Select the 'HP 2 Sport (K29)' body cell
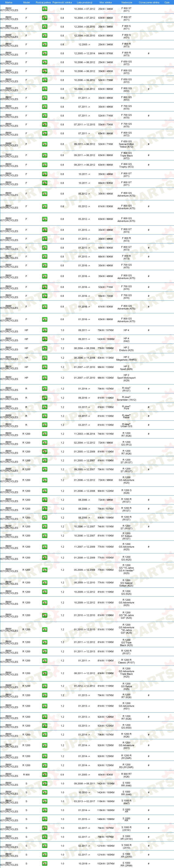Screen dimensions: 174x868 [x=126, y=368]
